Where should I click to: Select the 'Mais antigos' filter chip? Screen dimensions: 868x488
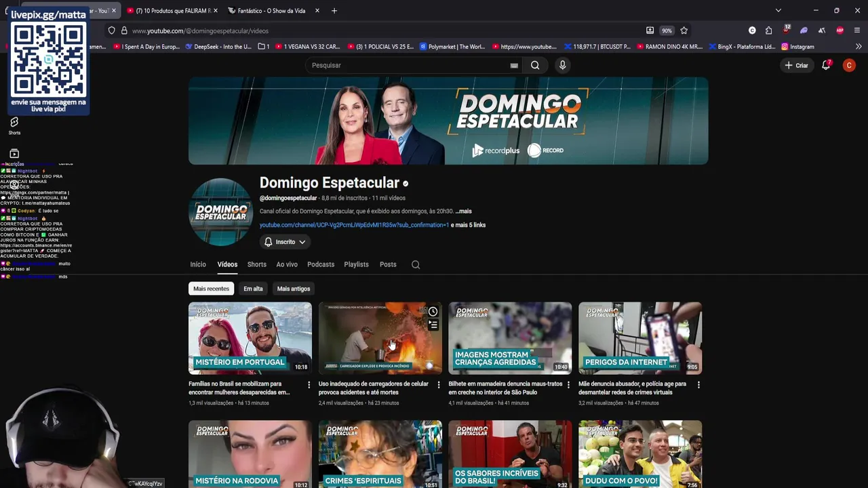(x=294, y=289)
